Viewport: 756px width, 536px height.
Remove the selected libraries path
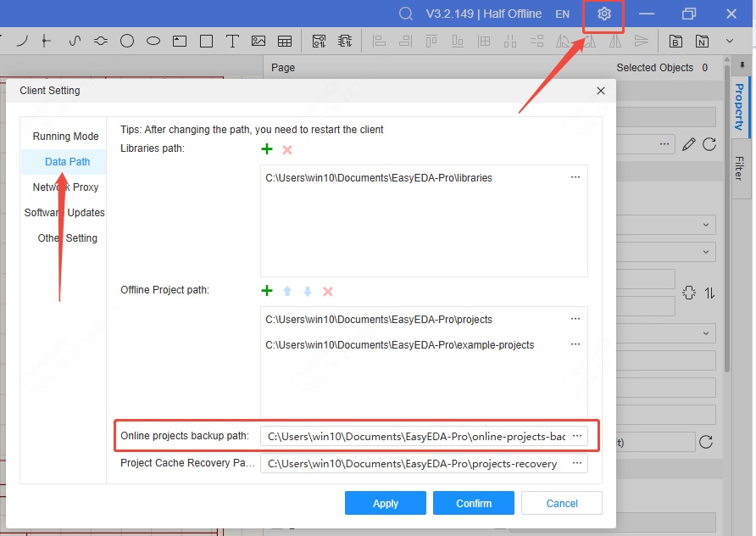pos(287,149)
